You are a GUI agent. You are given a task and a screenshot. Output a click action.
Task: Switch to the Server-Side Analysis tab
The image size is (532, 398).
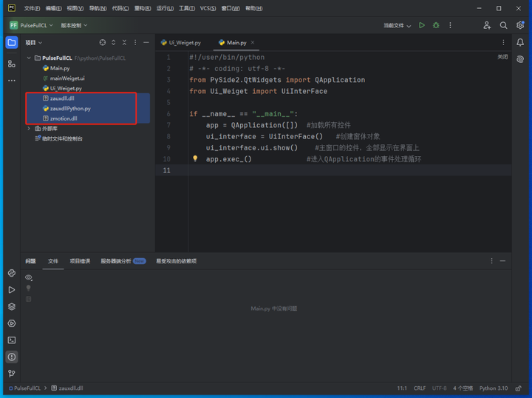(123, 261)
